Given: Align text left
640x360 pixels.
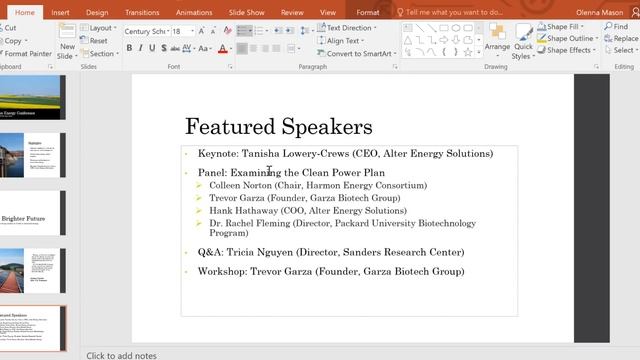Looking at the screenshot, I should click(x=242, y=49).
